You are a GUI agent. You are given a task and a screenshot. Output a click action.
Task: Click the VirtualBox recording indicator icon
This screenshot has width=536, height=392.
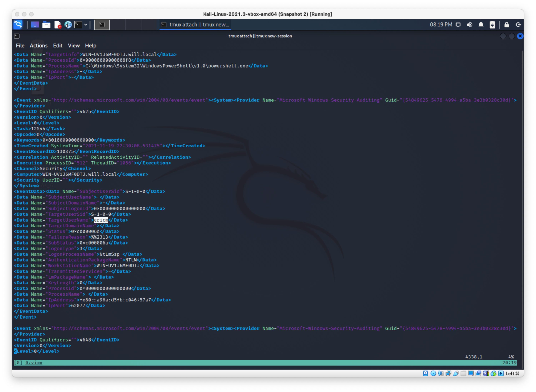click(478, 373)
